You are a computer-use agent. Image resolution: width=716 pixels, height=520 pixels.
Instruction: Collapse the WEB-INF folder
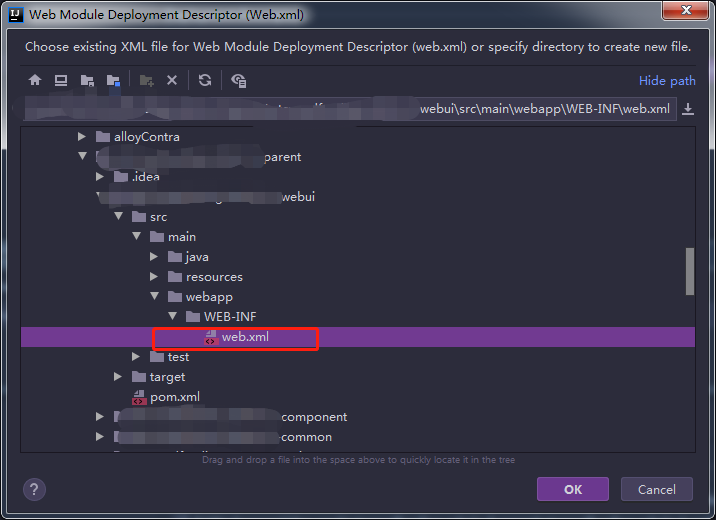coord(173,315)
